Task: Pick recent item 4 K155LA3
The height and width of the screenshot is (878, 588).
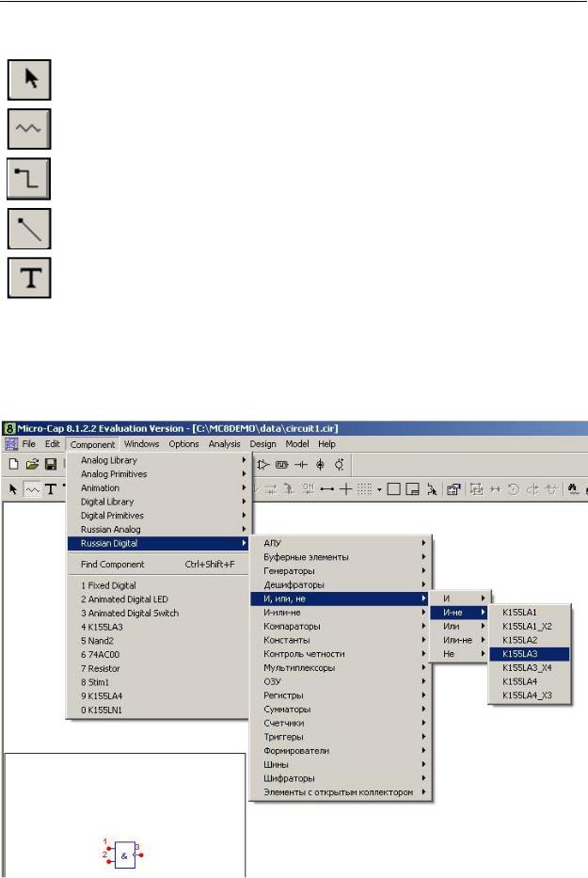Action: (x=157, y=627)
